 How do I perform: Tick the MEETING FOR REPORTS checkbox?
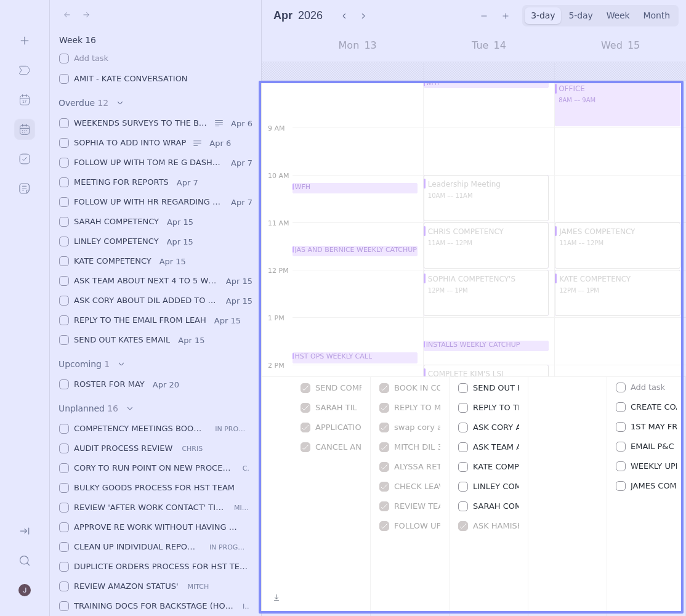pyautogui.click(x=64, y=182)
